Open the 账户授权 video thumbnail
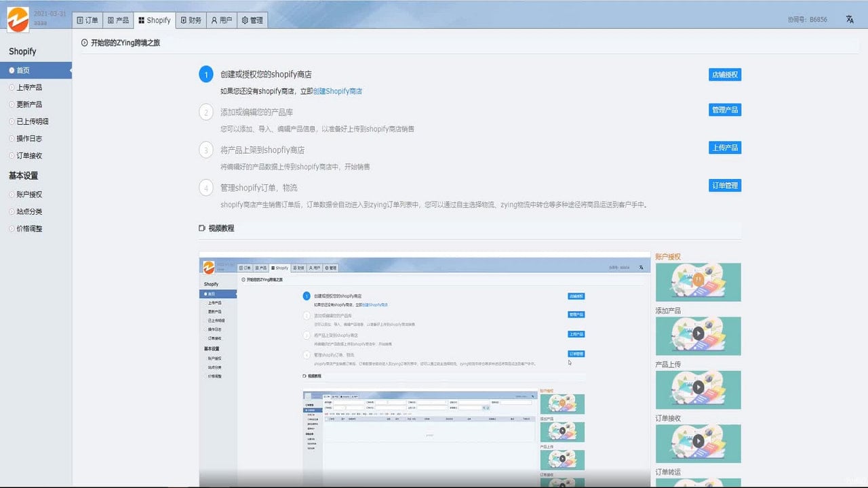 click(x=698, y=282)
